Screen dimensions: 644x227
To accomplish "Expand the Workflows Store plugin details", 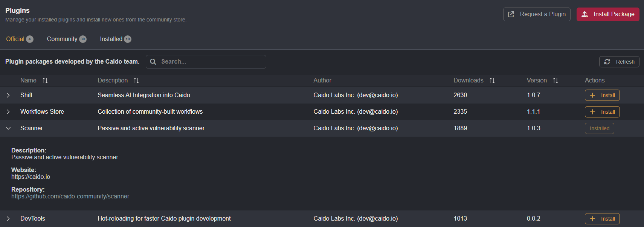I will (8, 112).
